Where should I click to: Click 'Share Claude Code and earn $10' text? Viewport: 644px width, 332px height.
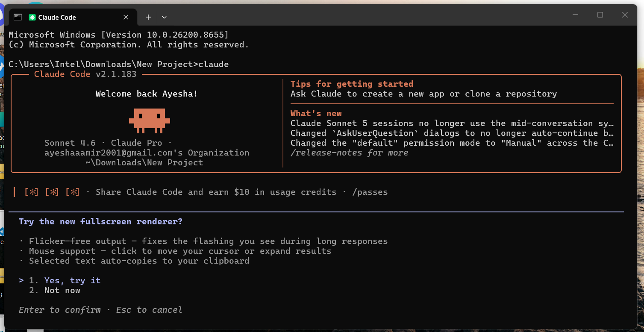pos(216,192)
